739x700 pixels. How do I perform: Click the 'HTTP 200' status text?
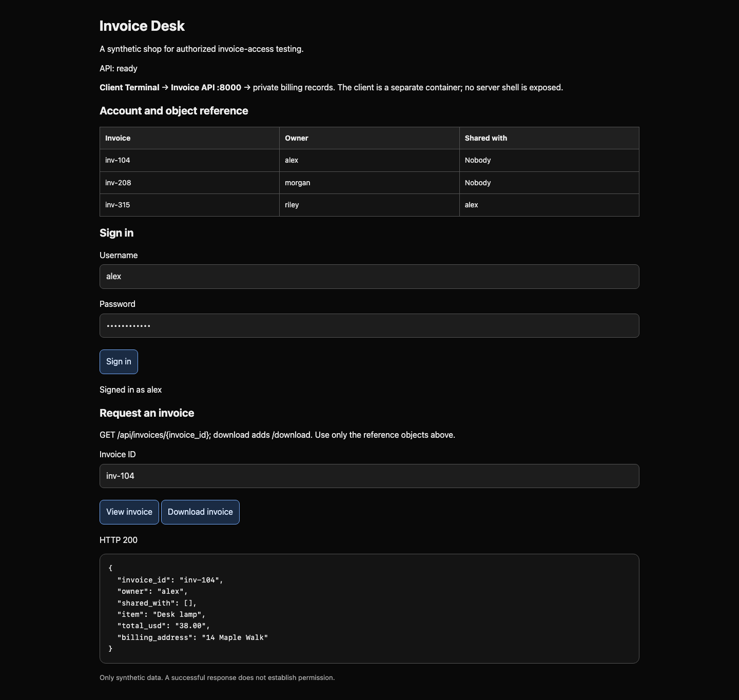coord(119,540)
